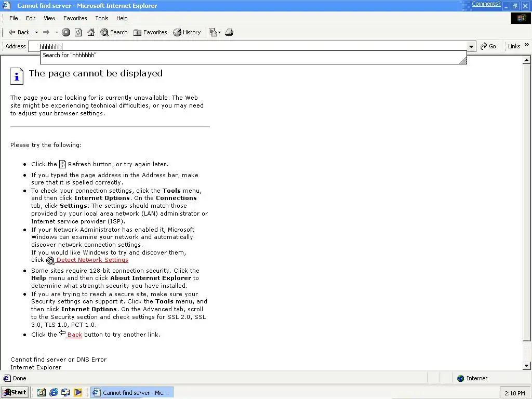Expand the Address bar dropdown arrow
Screen dimensions: 532x399
pyautogui.click(x=471, y=46)
